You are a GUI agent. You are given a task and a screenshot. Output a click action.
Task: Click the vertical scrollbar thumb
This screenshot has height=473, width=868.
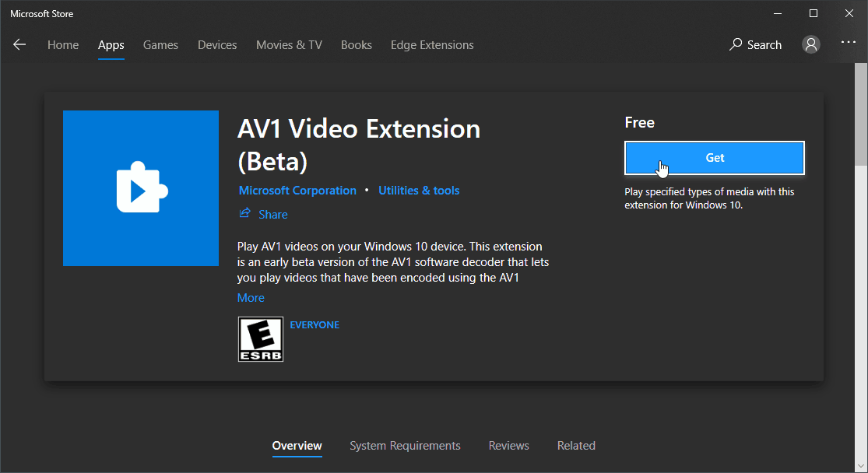pyautogui.click(x=861, y=114)
